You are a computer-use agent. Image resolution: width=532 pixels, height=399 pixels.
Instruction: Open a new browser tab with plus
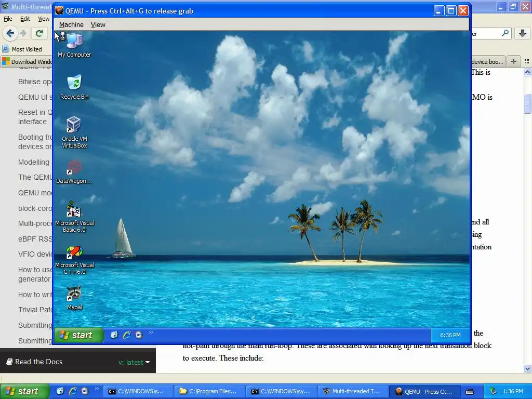514,61
